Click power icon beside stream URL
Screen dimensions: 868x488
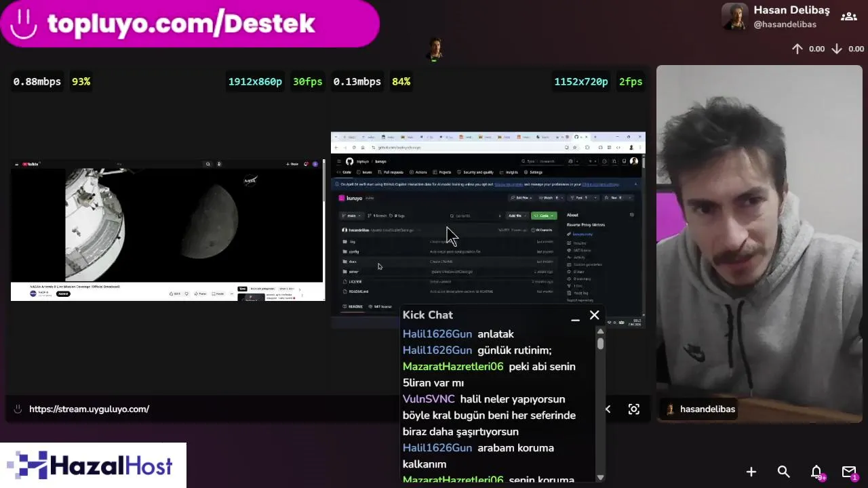(18, 409)
